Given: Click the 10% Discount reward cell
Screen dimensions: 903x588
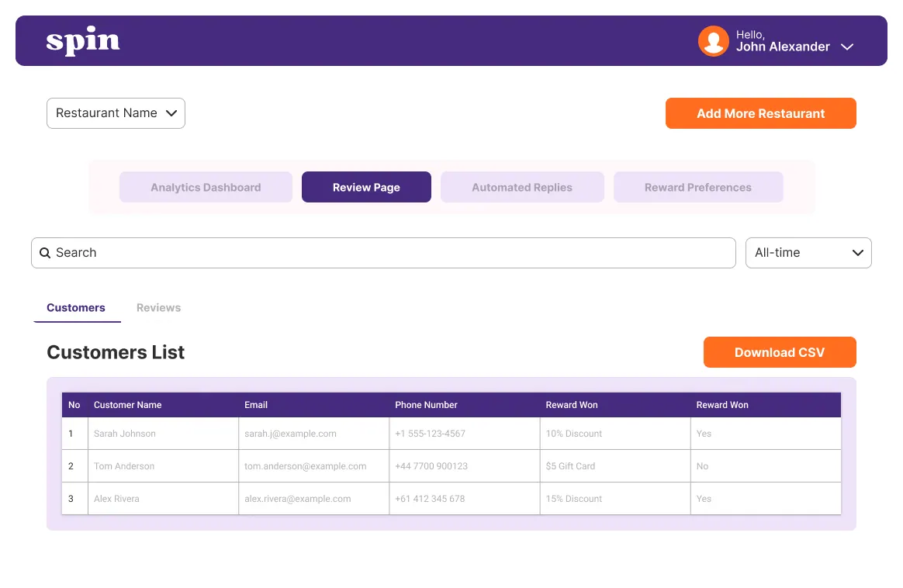Looking at the screenshot, I should pos(615,434).
